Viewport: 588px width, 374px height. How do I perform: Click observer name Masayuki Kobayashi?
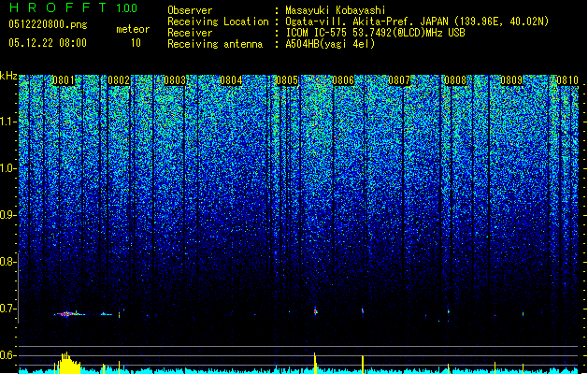[336, 10]
